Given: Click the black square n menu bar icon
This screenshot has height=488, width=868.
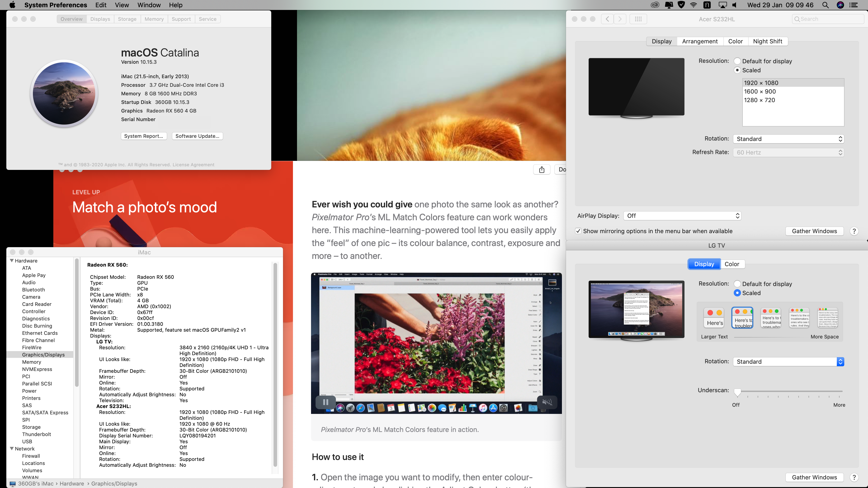Looking at the screenshot, I should point(707,5).
